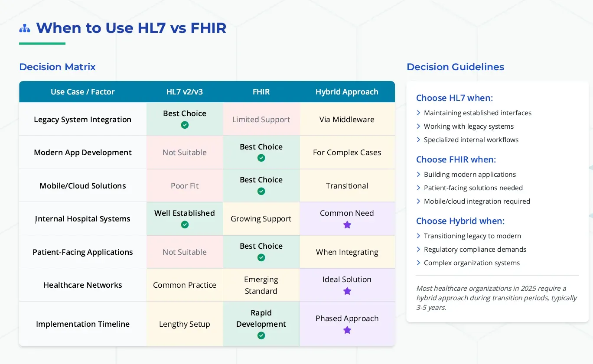Image resolution: width=593 pixels, height=364 pixels.
Task: Switch to the Decision Matrix section
Action: [57, 67]
